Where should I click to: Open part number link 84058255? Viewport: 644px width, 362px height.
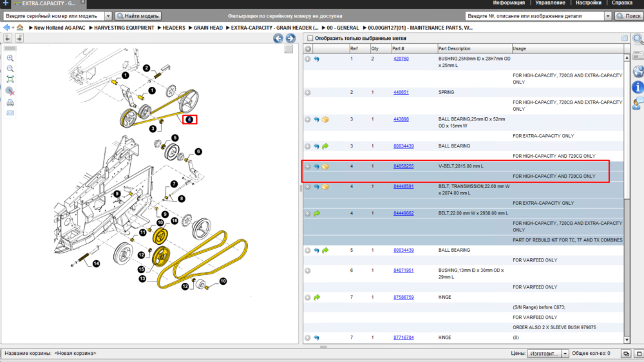click(403, 166)
